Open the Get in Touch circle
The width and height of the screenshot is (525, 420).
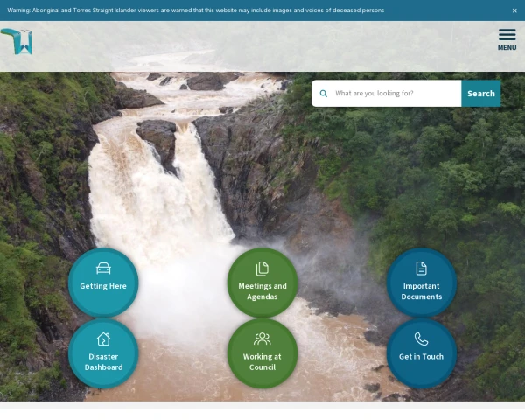(422, 353)
